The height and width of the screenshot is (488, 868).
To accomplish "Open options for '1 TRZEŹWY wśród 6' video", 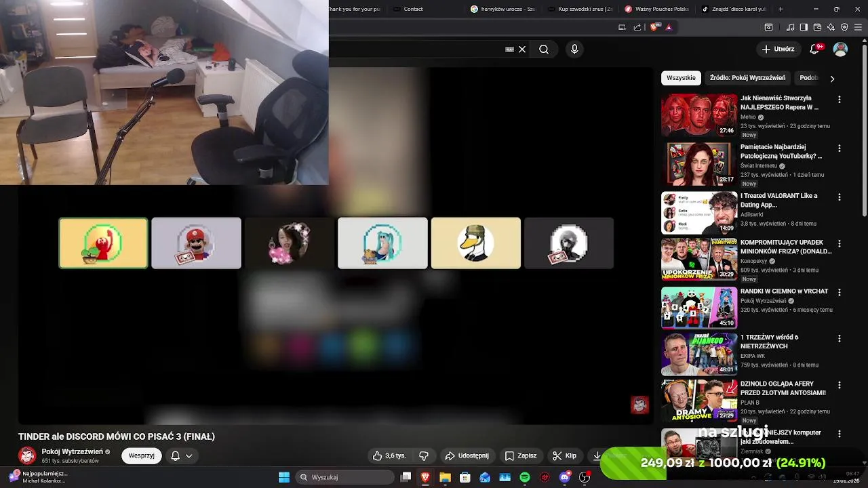I will 840,338.
